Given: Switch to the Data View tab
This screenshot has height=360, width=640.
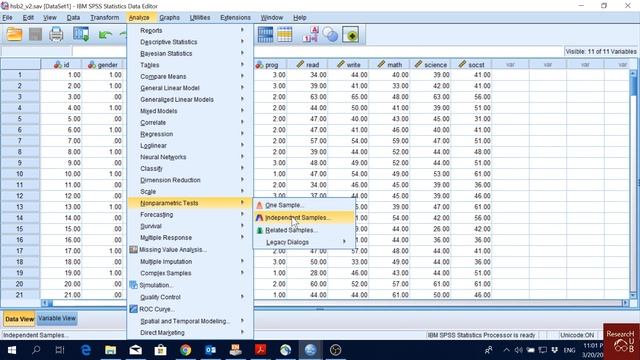Looking at the screenshot, I should 19,319.
